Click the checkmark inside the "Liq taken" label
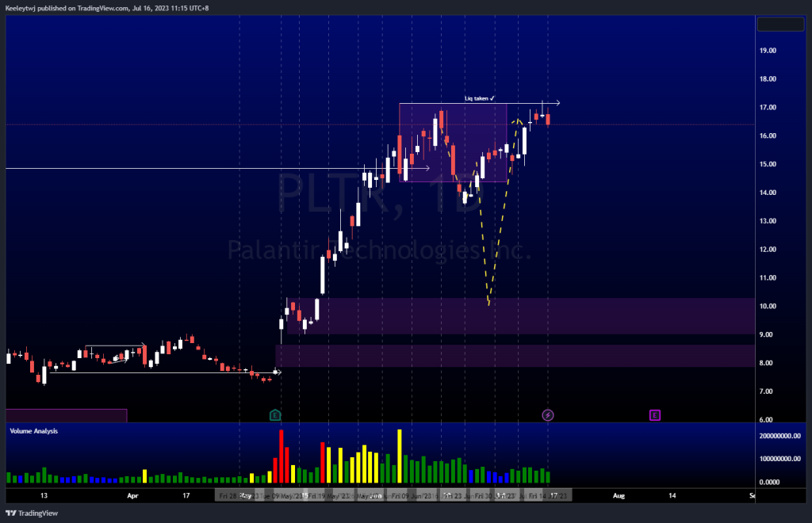This screenshot has width=812, height=523. (492, 98)
